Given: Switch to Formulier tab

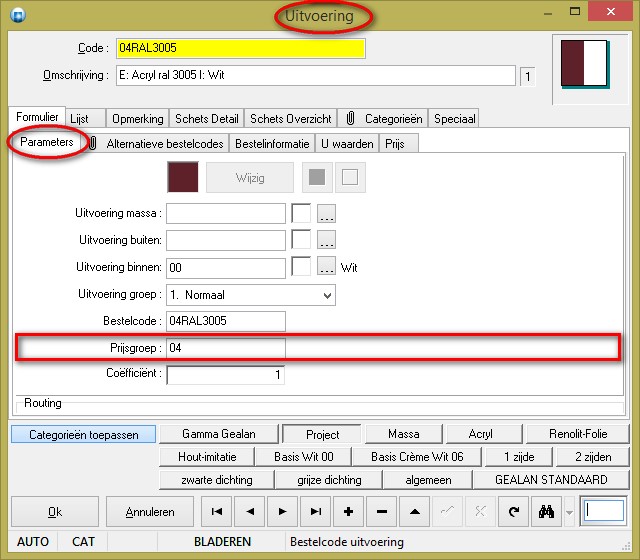Looking at the screenshot, I should tap(37, 117).
